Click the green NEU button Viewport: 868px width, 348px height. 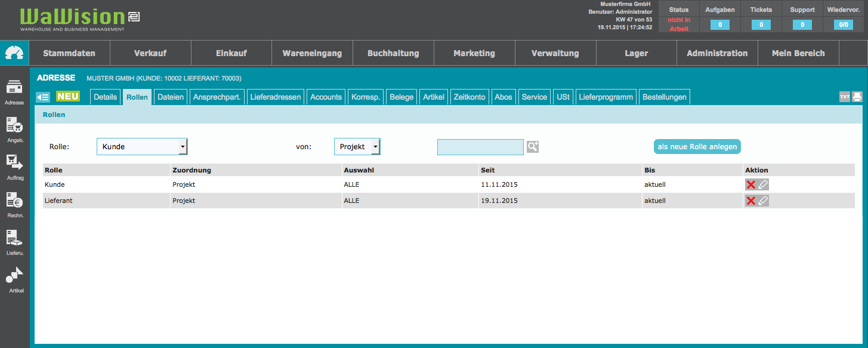click(x=67, y=96)
